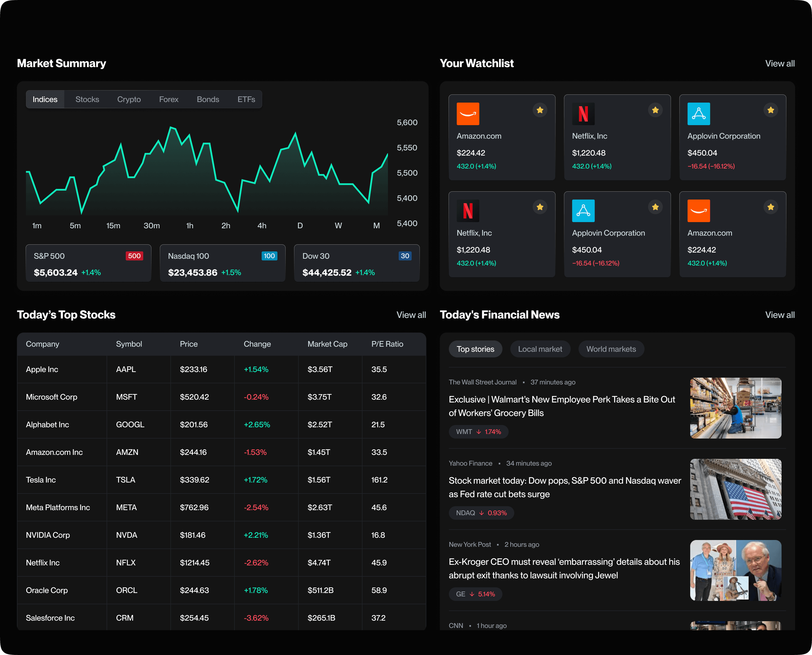Unfavorite Amazon.com by clicking its star
This screenshot has width=812, height=655.
540,110
